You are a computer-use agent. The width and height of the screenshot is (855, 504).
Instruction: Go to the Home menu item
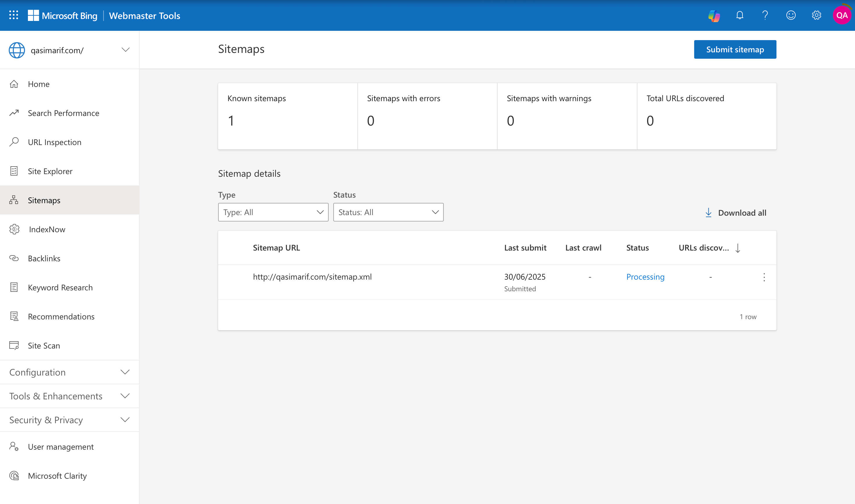tap(38, 84)
